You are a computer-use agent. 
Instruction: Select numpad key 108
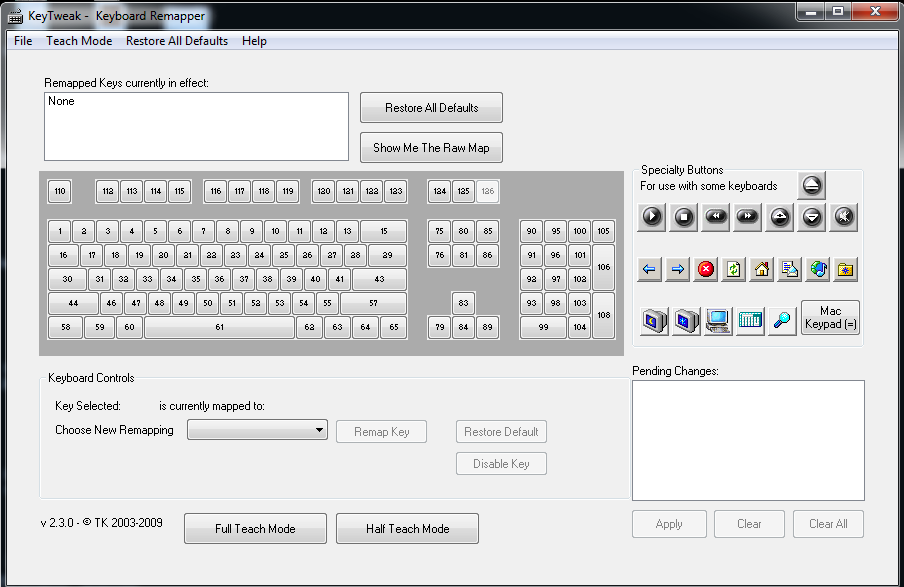(x=604, y=315)
